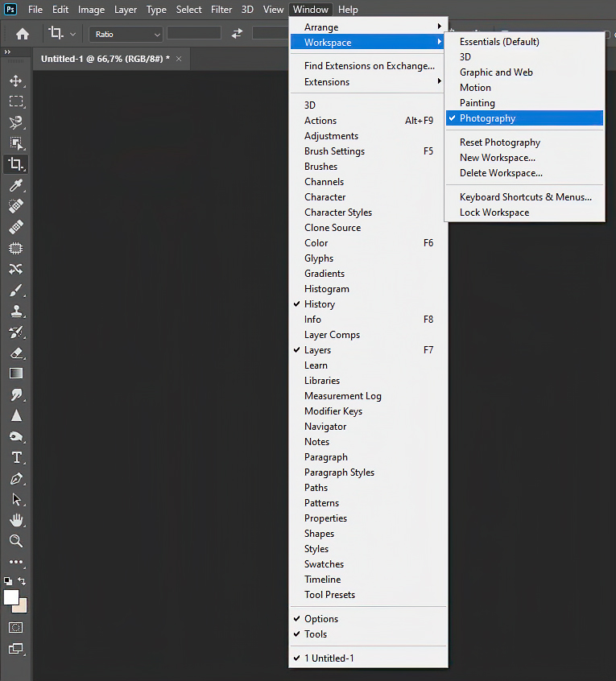Screen dimensions: 616x681
Task: Toggle the Options bar menu entry
Action: pos(321,619)
